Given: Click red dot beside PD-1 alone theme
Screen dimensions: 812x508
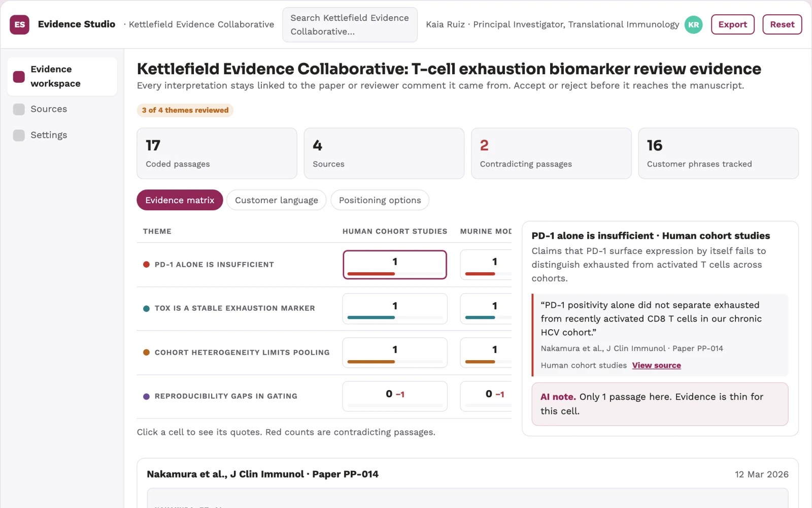Looking at the screenshot, I should coord(146,265).
